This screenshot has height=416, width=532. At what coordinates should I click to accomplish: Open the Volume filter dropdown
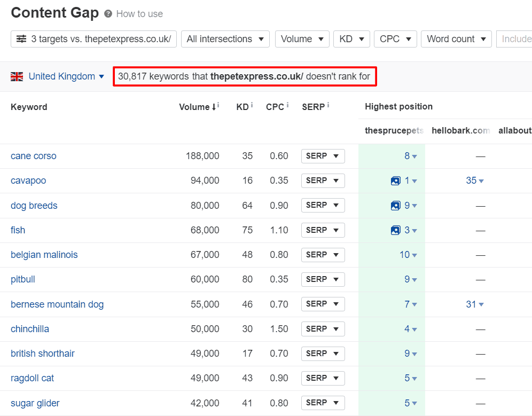tap(302, 39)
